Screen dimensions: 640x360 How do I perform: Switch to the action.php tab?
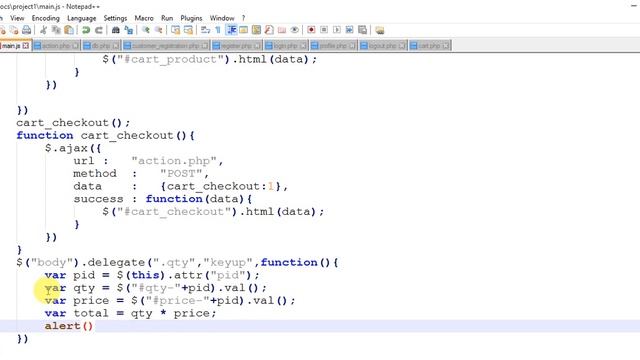(x=56, y=46)
